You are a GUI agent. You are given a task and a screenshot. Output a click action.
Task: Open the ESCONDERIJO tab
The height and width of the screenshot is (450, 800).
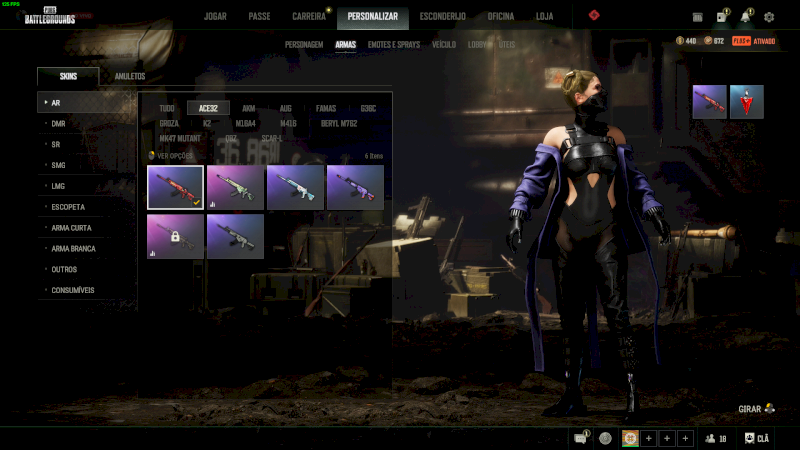[442, 16]
